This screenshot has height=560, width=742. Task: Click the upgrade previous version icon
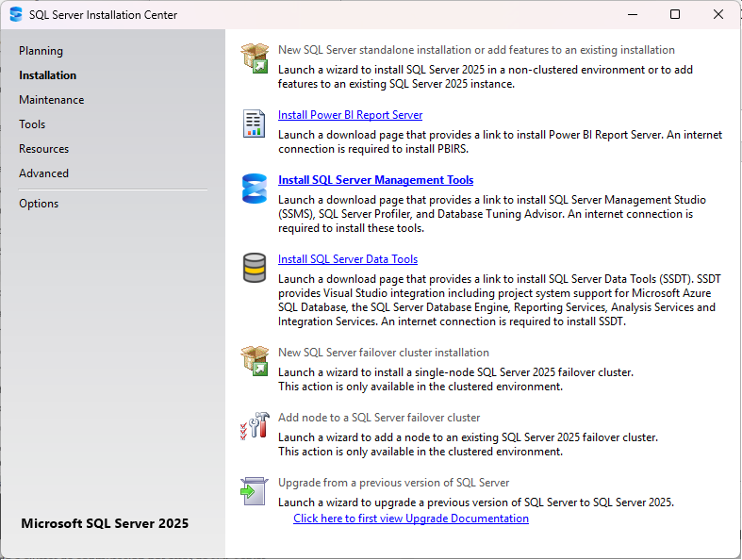click(x=255, y=491)
